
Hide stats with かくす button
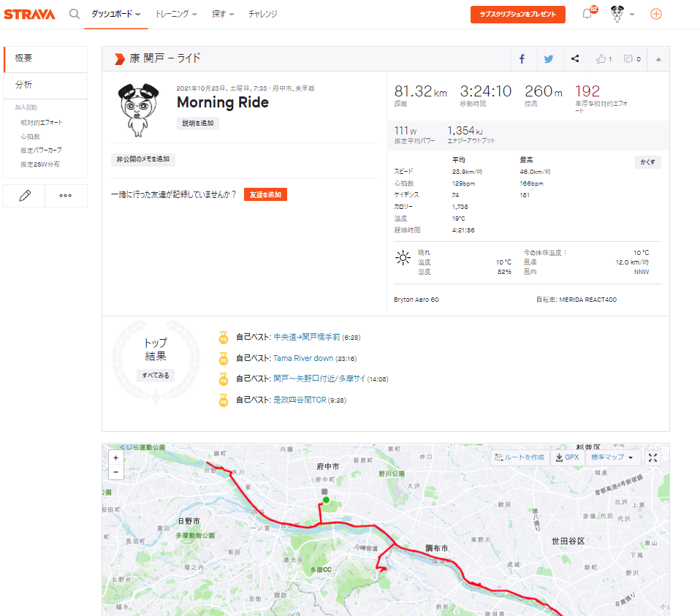pyautogui.click(x=647, y=162)
